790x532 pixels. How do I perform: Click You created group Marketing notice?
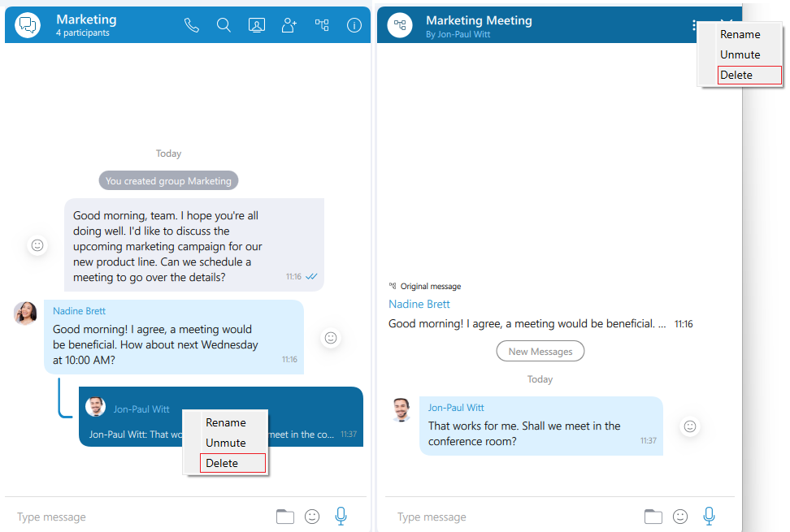[x=168, y=180]
